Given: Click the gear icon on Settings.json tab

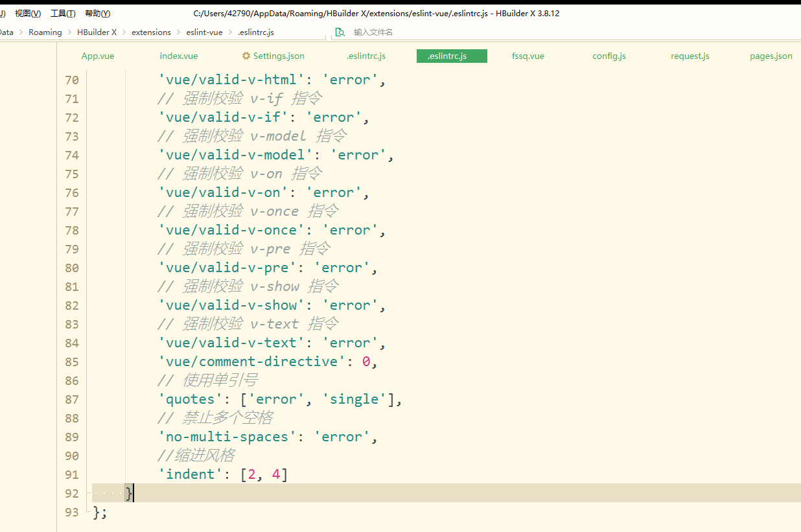Looking at the screenshot, I should (x=246, y=56).
